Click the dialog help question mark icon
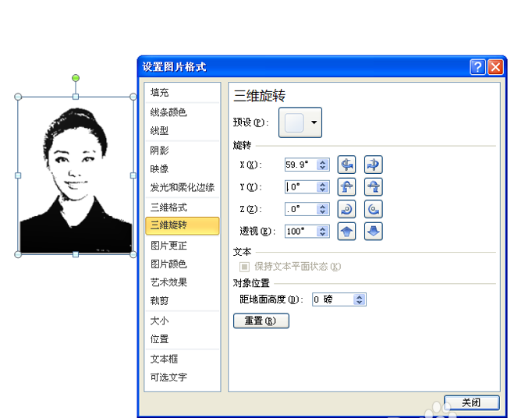This screenshot has width=532, height=418. (x=477, y=67)
